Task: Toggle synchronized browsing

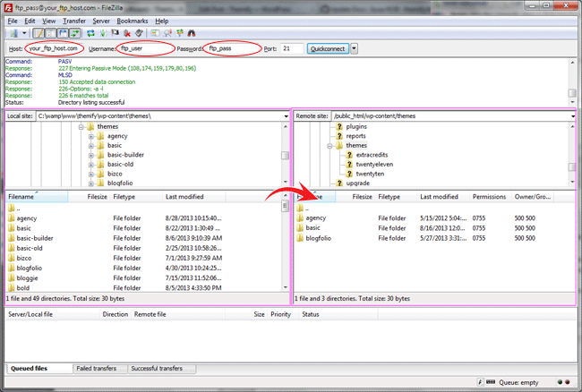Action: point(180,33)
